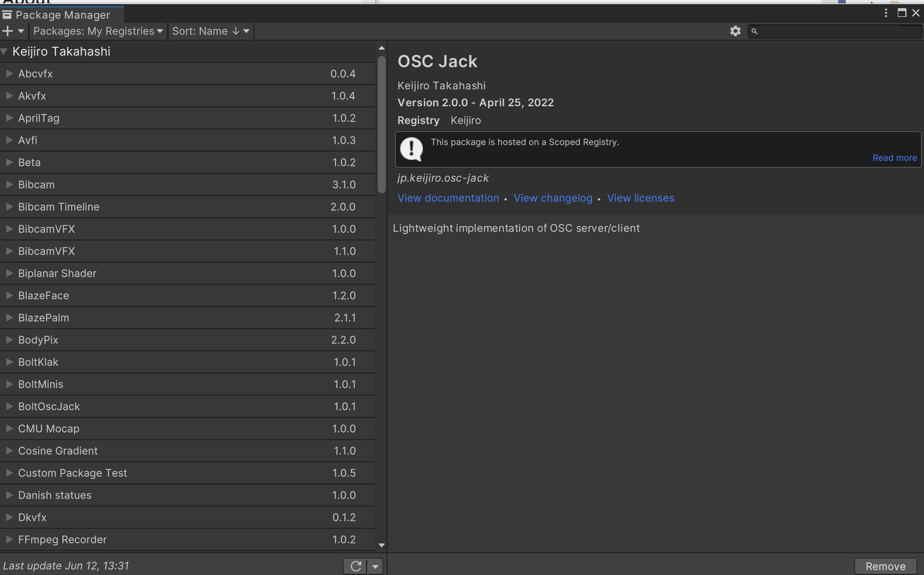
Task: Open the View changelog link
Action: coord(553,198)
